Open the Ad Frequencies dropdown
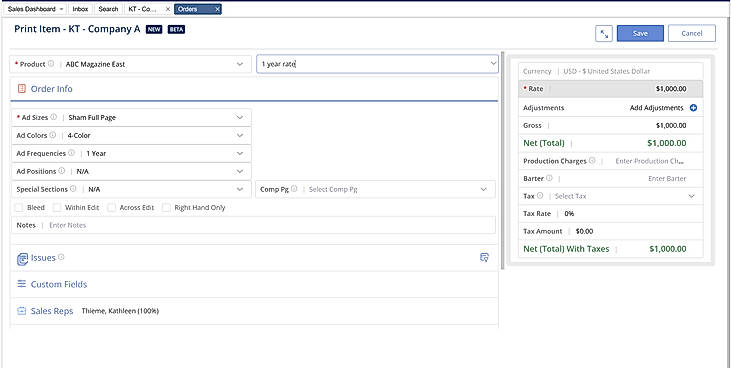This screenshot has width=731, height=368. click(x=131, y=153)
